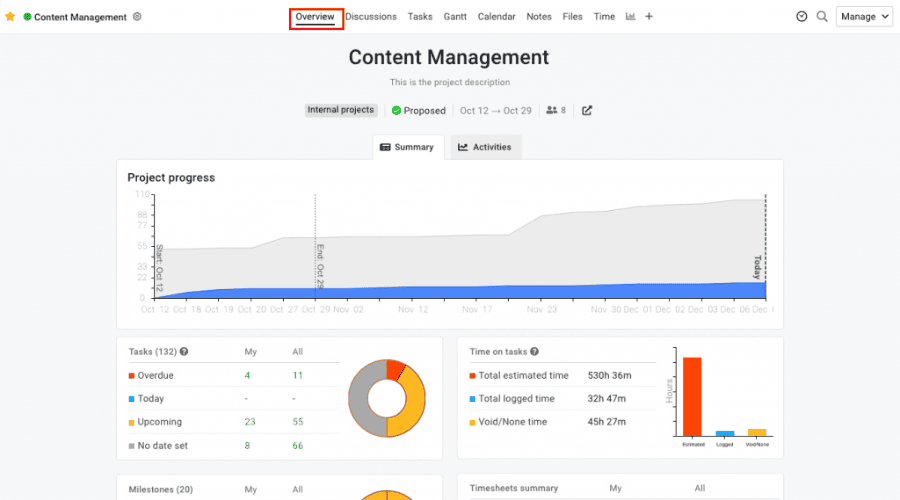Viewport: 900px width, 500px height.
Task: Click the gray No date set swatch
Action: click(131, 446)
